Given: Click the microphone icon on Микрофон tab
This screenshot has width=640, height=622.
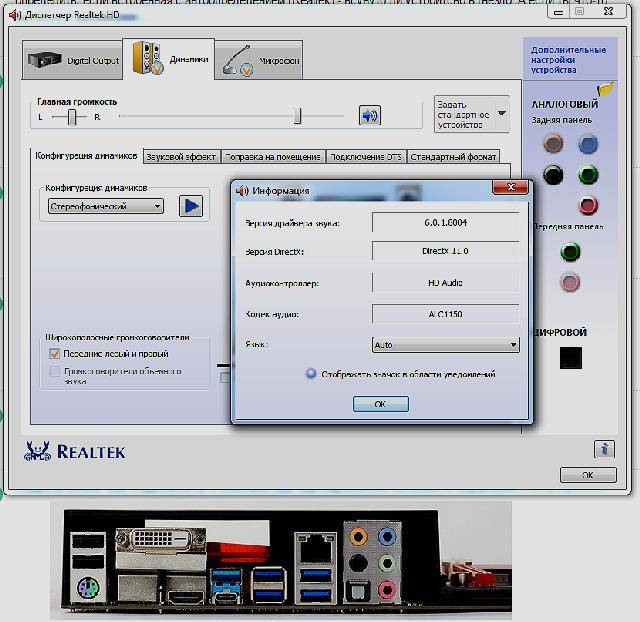Looking at the screenshot, I should 238,61.
